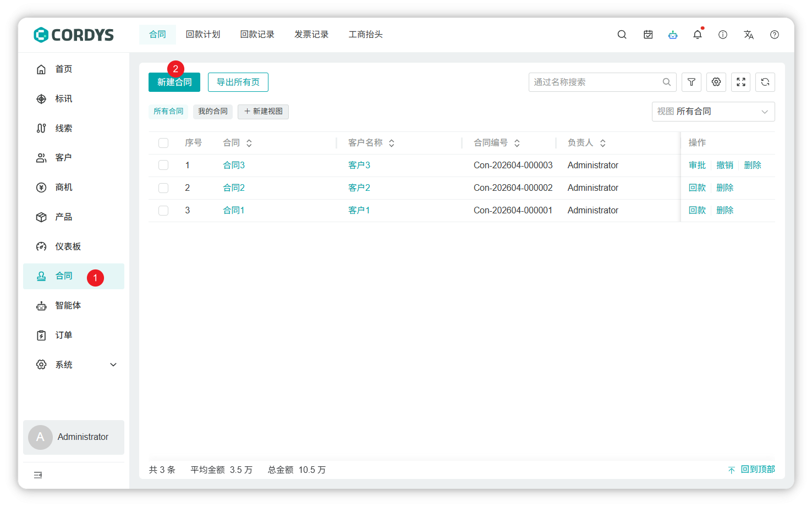This screenshot has width=812, height=507.
Task: Switch to the 回款计划 tab
Action: pos(203,35)
